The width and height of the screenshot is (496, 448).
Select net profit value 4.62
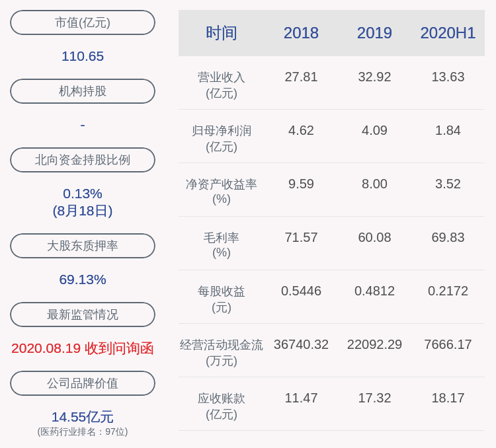(x=301, y=130)
